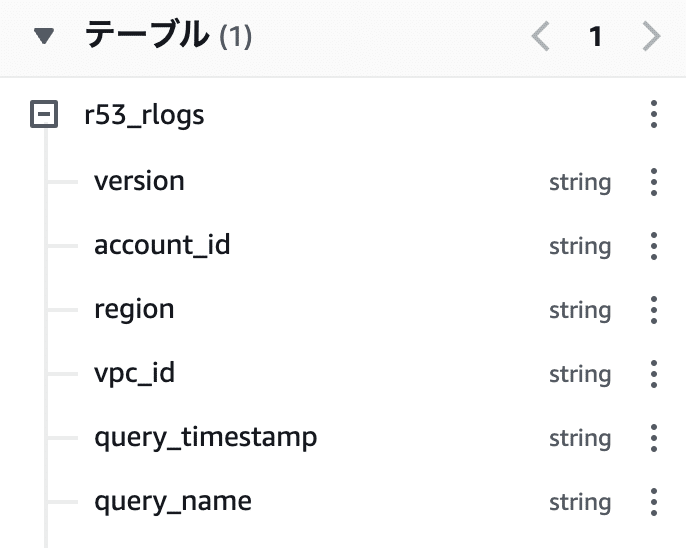Select the query_name column

173,502
